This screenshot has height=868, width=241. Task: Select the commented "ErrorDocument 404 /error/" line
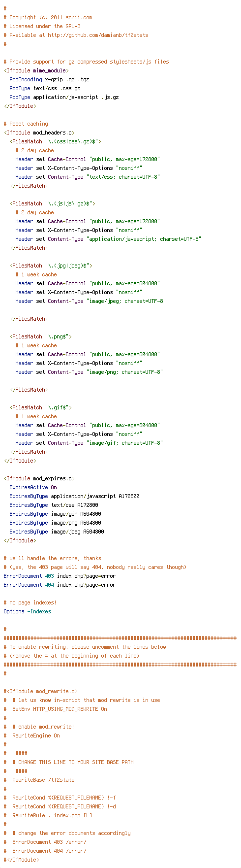pyautogui.click(x=45, y=851)
